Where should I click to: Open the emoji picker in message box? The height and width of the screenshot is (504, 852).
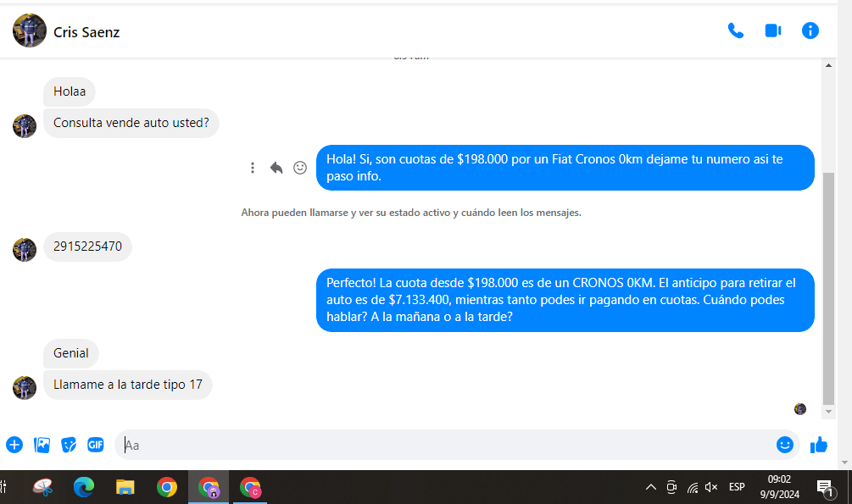(785, 445)
